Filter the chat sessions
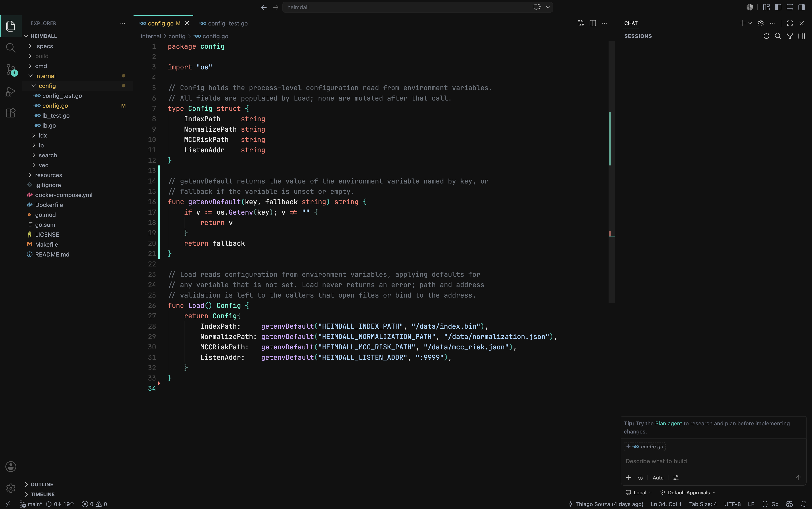The width and height of the screenshot is (812, 509). 790,36
